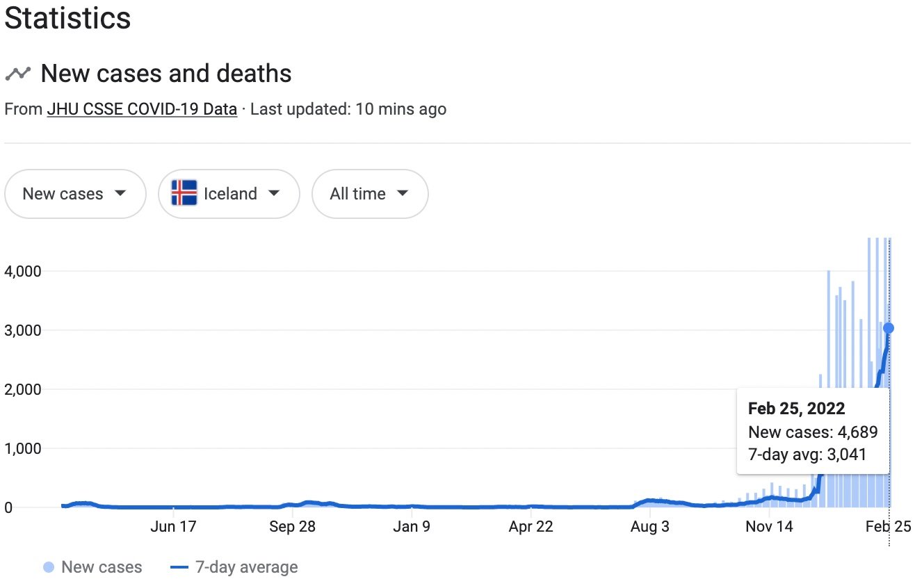Click the light blue New cases legend dot
Image resolution: width=915 pixels, height=588 pixels.
(x=49, y=567)
